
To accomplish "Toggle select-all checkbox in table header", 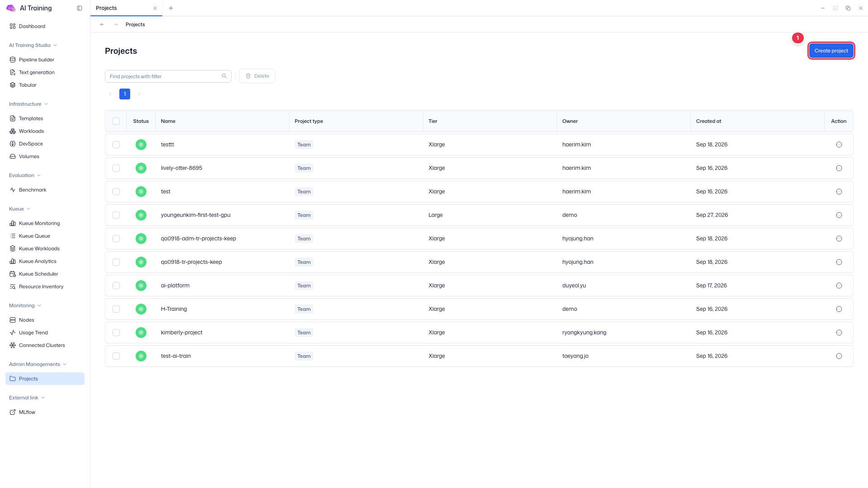I will (116, 121).
